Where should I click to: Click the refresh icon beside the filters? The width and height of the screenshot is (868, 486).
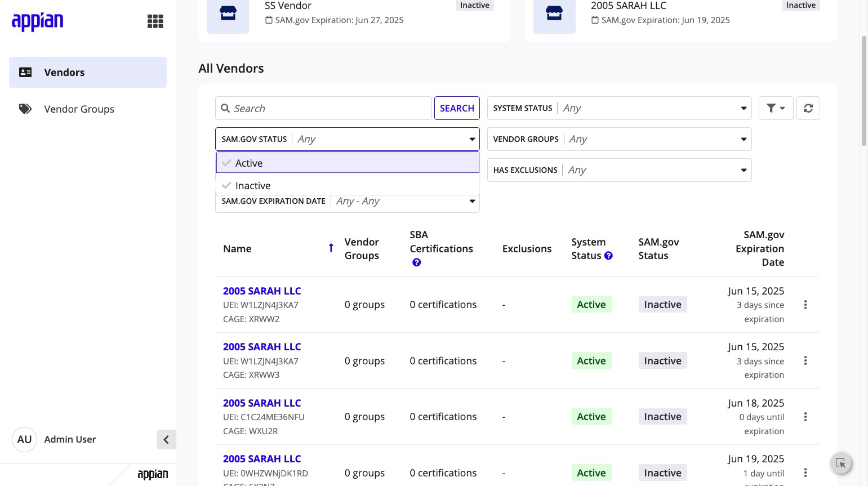(x=808, y=108)
